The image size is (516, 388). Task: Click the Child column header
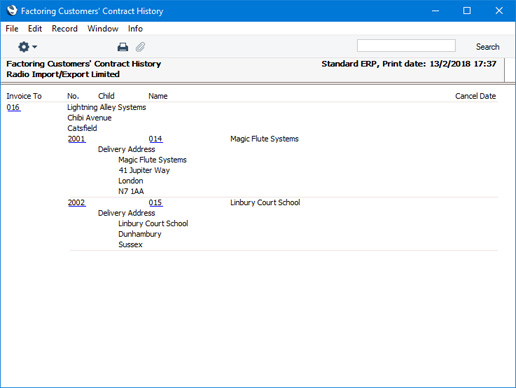coord(106,96)
